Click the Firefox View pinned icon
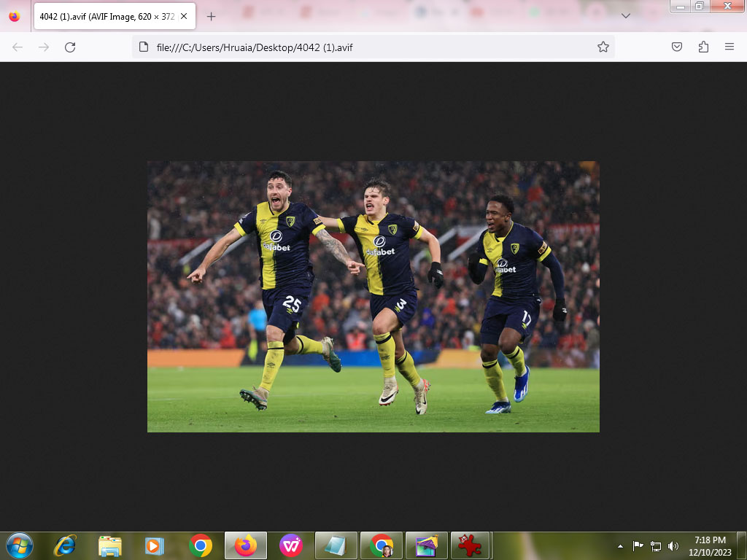The height and width of the screenshot is (560, 747). (x=15, y=16)
